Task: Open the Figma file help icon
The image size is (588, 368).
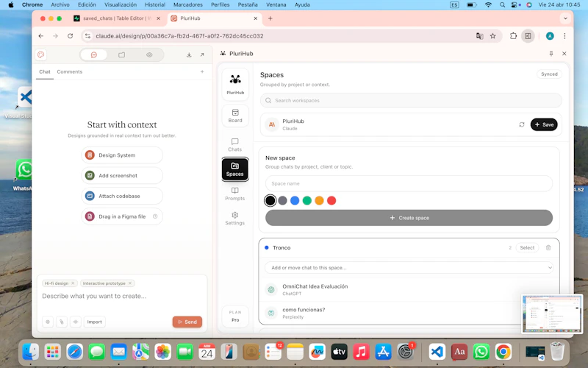Action: pos(155,216)
